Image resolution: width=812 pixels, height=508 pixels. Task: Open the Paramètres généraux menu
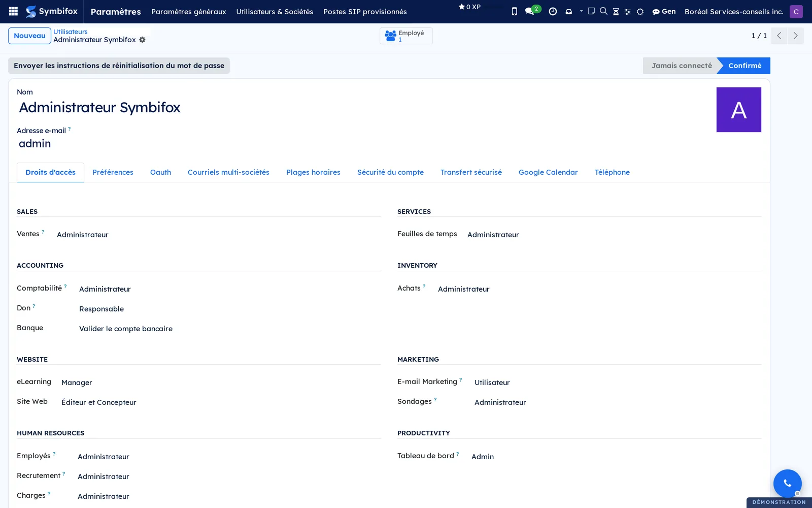click(189, 11)
